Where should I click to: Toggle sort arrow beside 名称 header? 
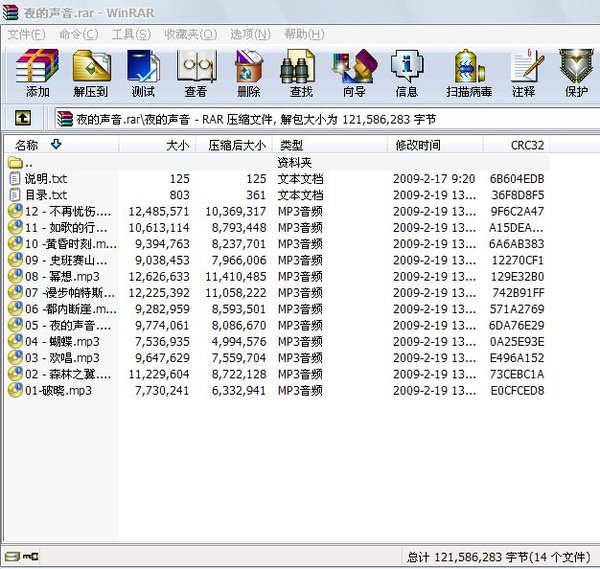[x=56, y=144]
